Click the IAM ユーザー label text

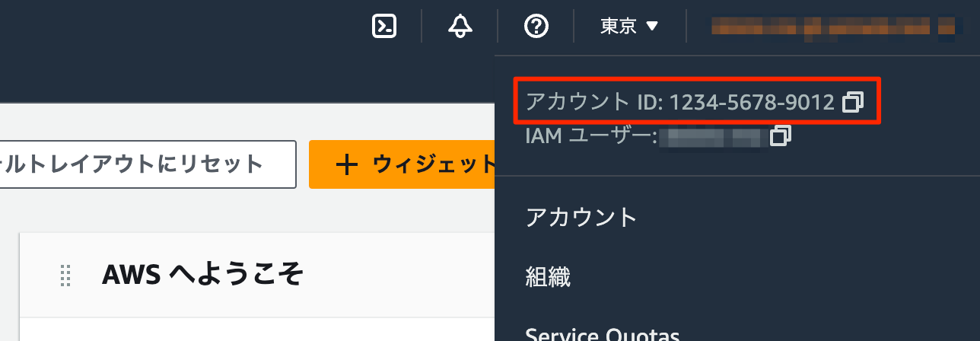pyautogui.click(x=591, y=136)
